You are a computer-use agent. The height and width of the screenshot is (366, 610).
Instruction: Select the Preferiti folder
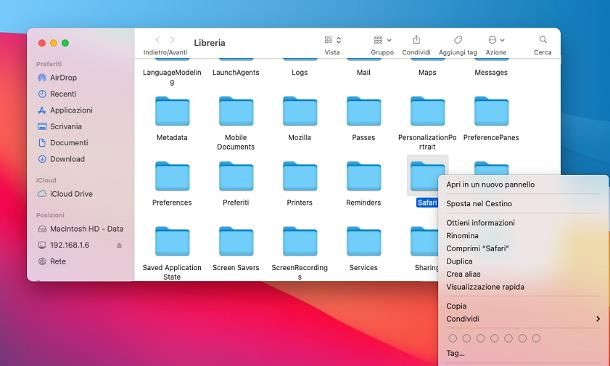coord(236,176)
